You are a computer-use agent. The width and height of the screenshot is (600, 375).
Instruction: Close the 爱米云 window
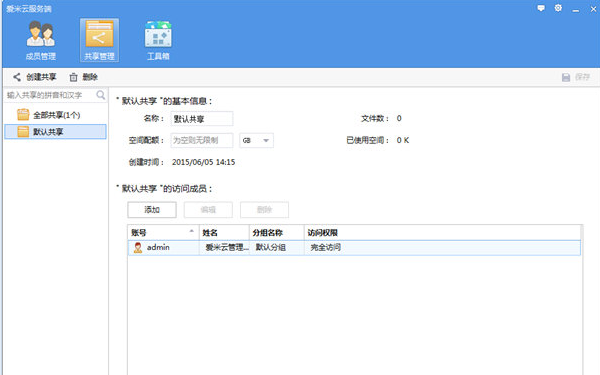[593, 9]
